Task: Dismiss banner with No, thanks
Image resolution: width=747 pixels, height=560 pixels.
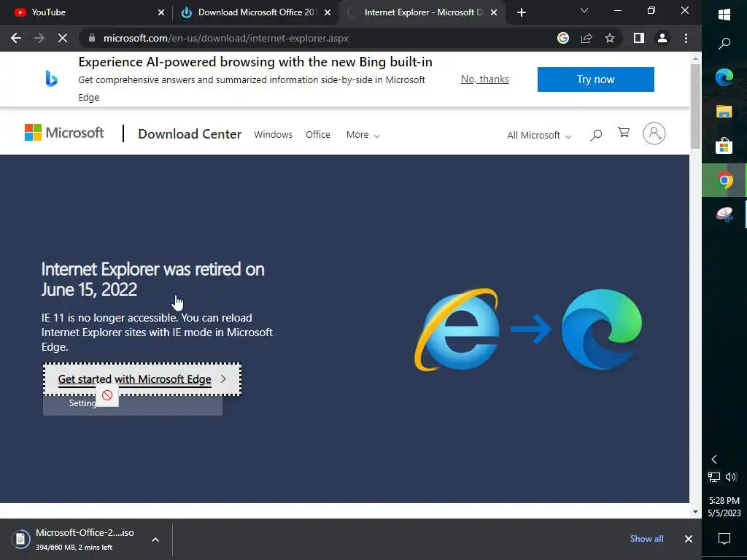Action: (484, 79)
